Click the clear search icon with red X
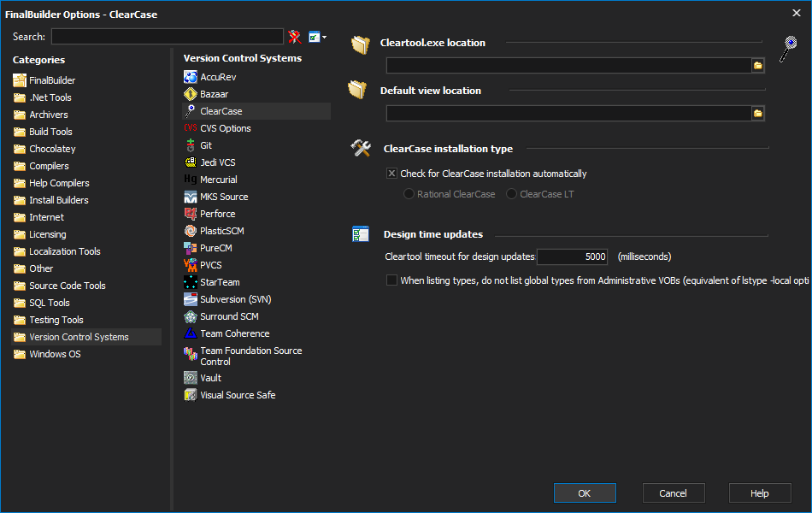 pyautogui.click(x=295, y=37)
